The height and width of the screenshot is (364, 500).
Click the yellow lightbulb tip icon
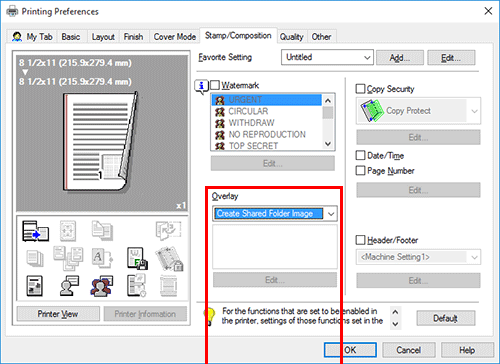tap(210, 316)
